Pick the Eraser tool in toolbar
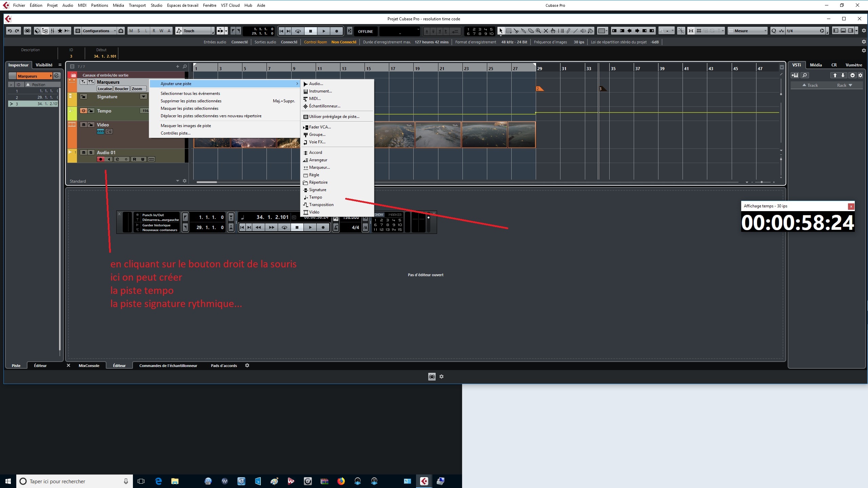Image resolution: width=868 pixels, height=488 pixels. coord(531,31)
